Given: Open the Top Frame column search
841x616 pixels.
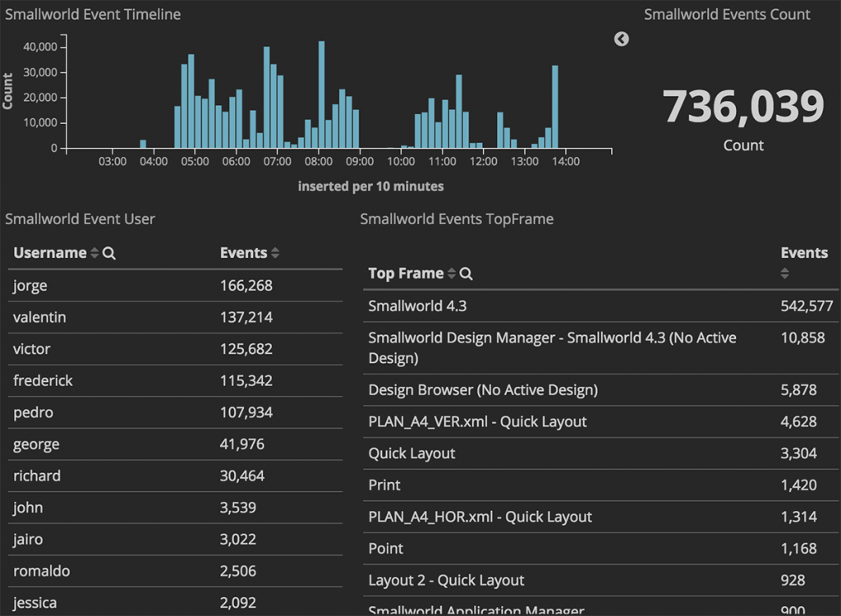Looking at the screenshot, I should coord(466,274).
